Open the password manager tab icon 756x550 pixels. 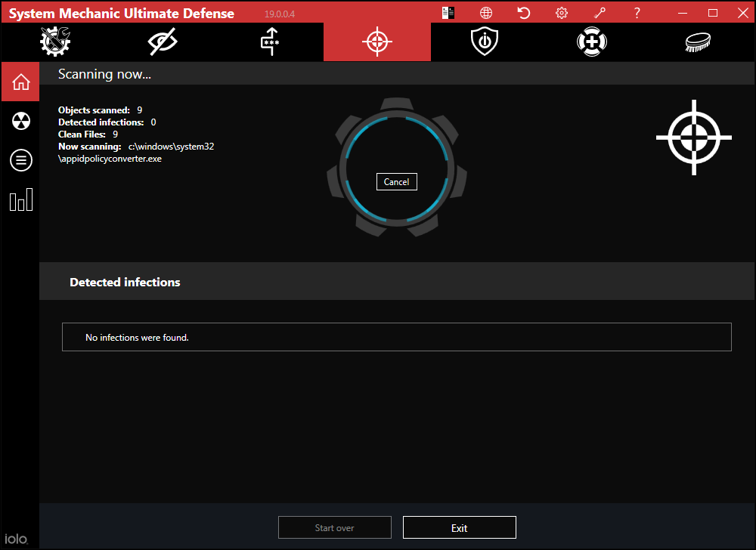click(x=270, y=42)
